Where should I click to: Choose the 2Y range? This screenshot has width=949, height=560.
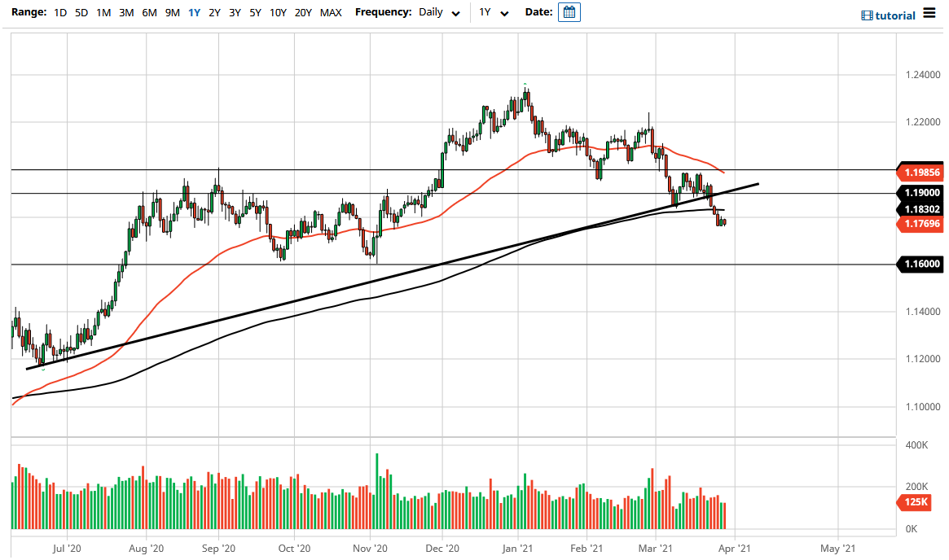[213, 13]
